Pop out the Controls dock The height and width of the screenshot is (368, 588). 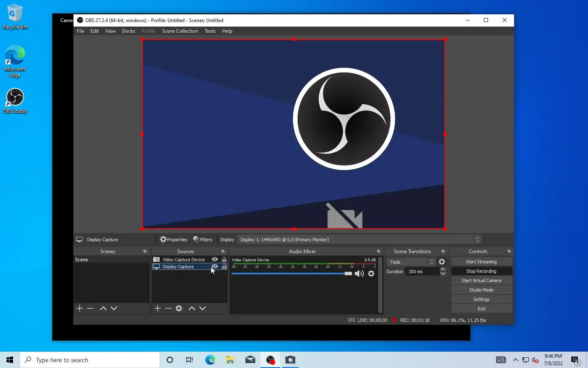(509, 251)
